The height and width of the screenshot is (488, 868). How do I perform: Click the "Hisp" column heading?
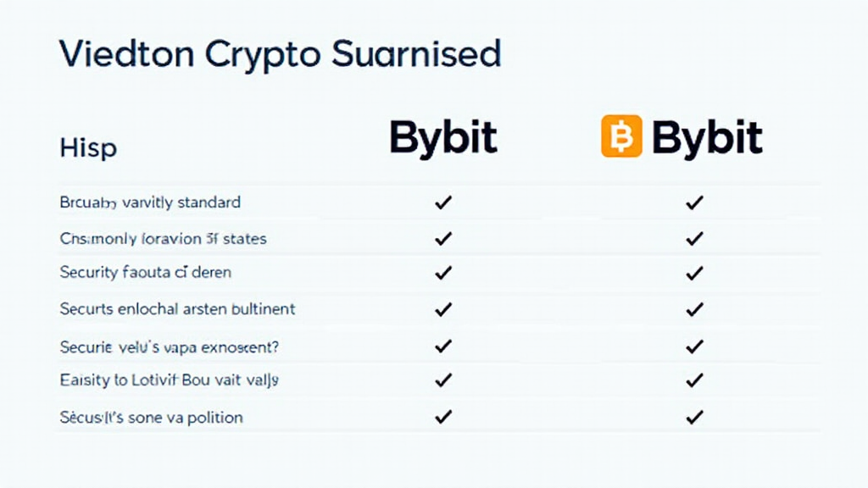coord(88,148)
